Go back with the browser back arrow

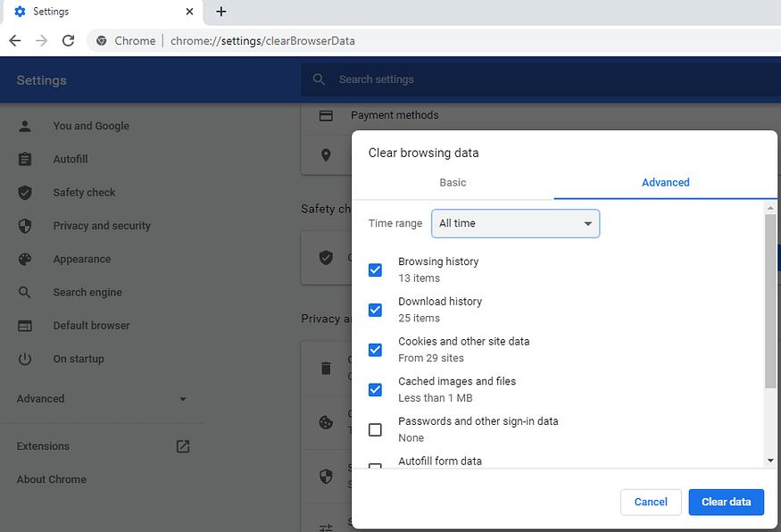tap(15, 41)
